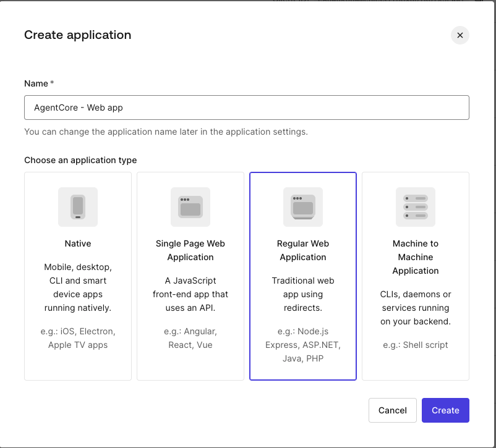This screenshot has width=496, height=448.
Task: Close the Create application dialog
Action: click(x=460, y=35)
